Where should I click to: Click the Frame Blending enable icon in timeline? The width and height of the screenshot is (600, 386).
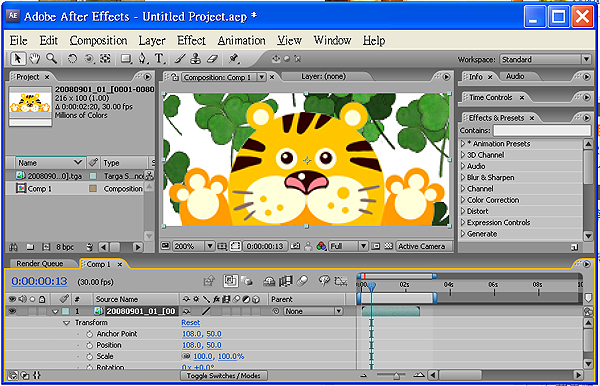[x=285, y=282]
